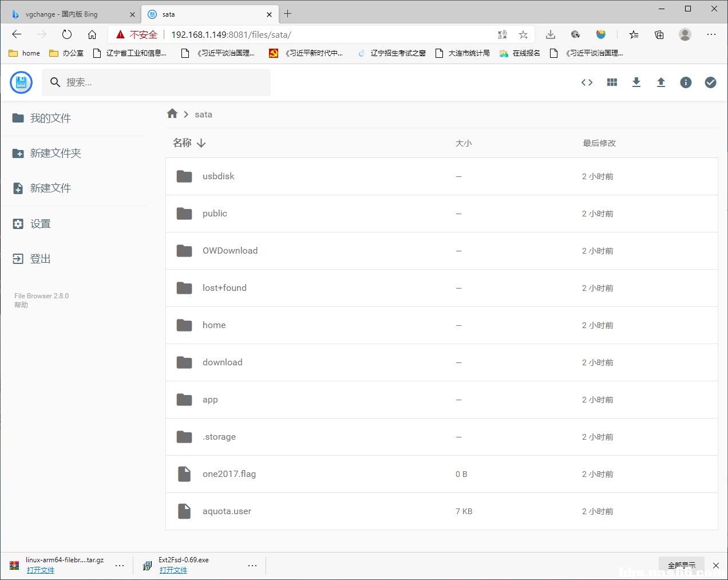
Task: Select 设置 in the sidebar
Action: (40, 224)
